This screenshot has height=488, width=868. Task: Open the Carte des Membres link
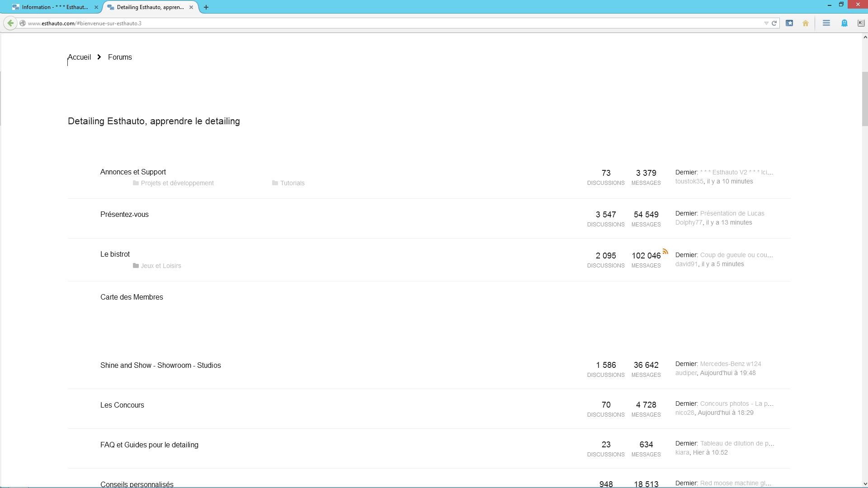(132, 297)
